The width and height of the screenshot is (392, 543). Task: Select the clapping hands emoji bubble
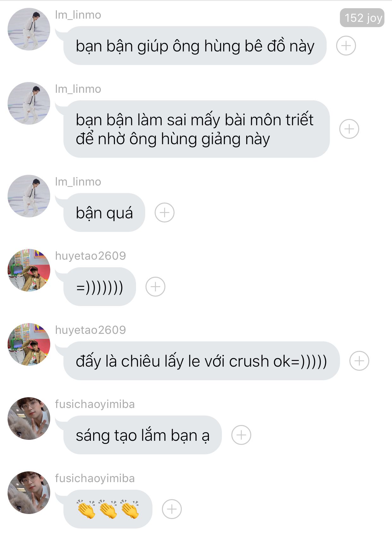click(108, 509)
